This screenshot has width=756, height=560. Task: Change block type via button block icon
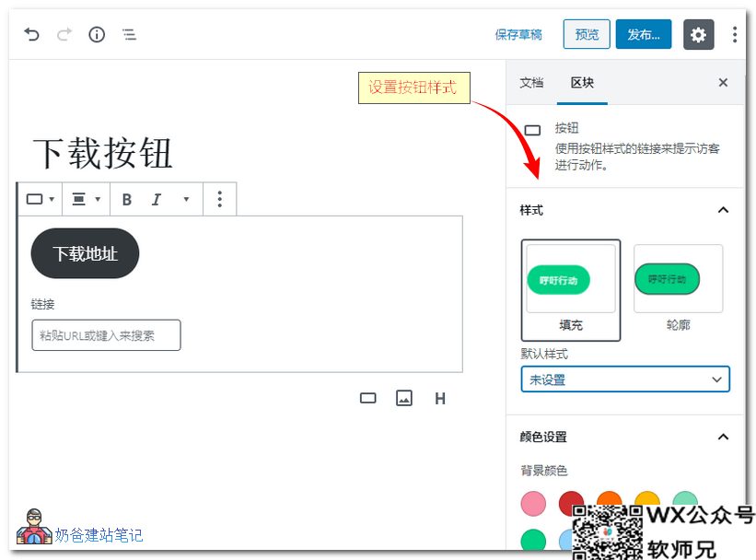click(40, 199)
